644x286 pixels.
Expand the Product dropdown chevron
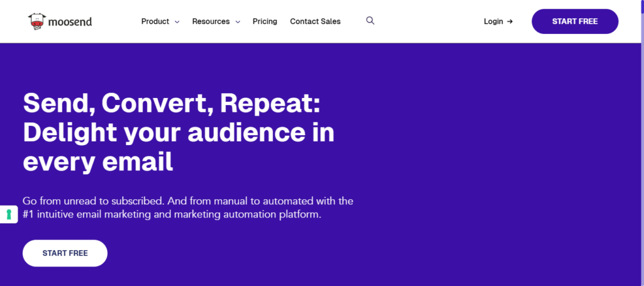click(177, 22)
